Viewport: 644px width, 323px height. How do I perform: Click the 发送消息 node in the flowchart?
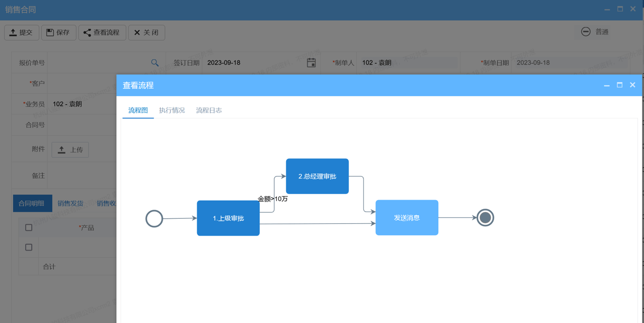[x=407, y=217]
